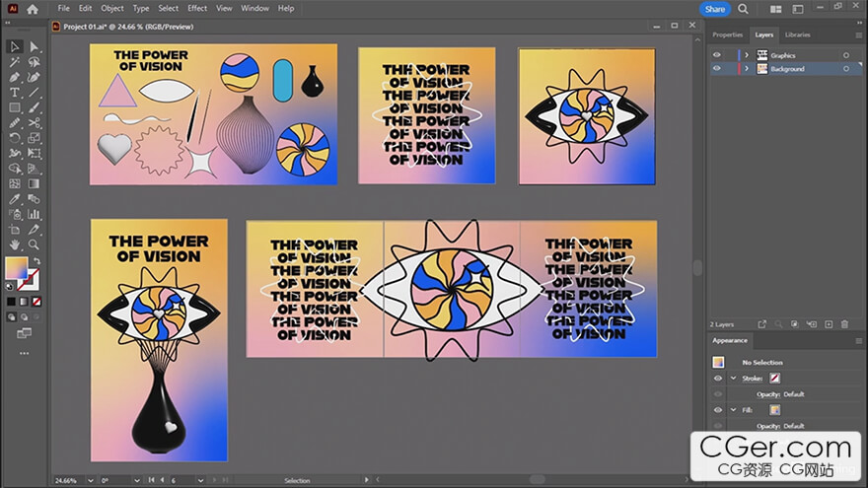Screen dimensions: 868x488
Task: Select the Direct Selection tool
Action: 35,47
